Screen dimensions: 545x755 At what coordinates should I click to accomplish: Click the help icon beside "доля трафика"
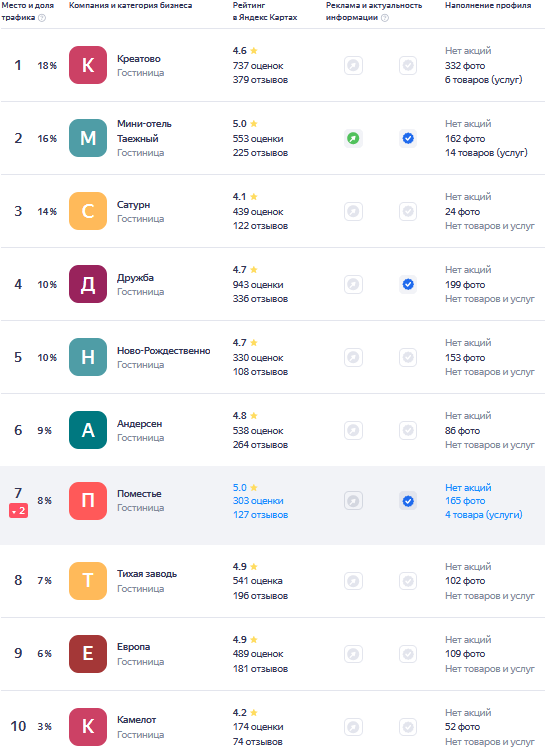pos(42,18)
